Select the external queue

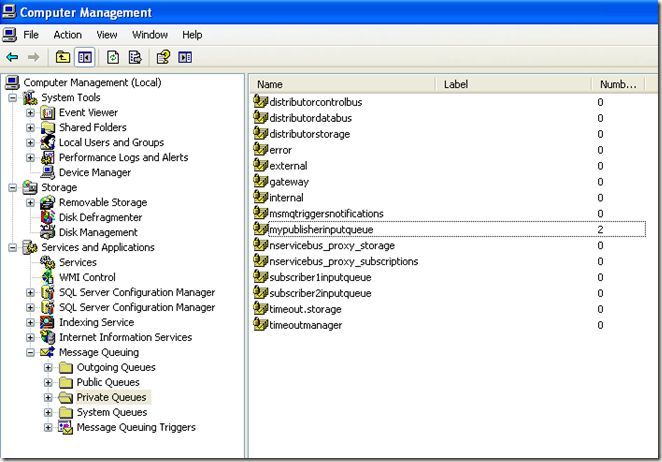pos(288,166)
